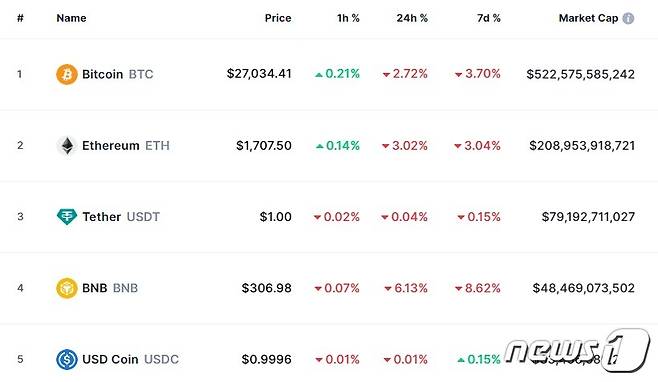Click the Market Cap info icon
The height and width of the screenshot is (382, 658).
(x=628, y=18)
